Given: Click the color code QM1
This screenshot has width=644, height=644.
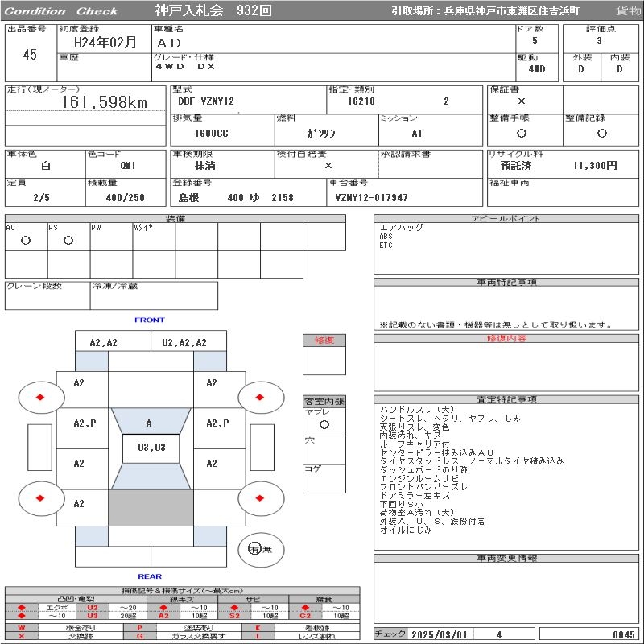Looking at the screenshot, I should (x=128, y=166).
